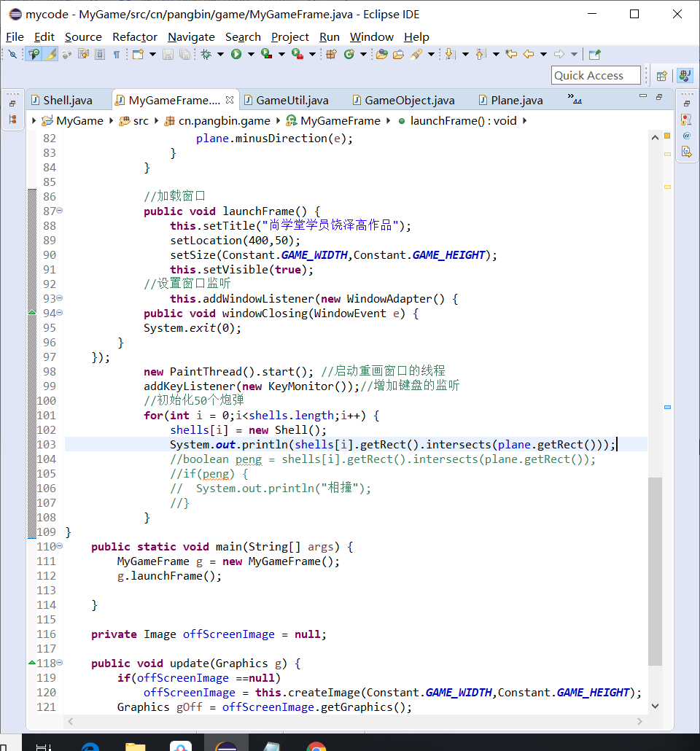Open the Run configurations dropdown arrow

point(251,54)
